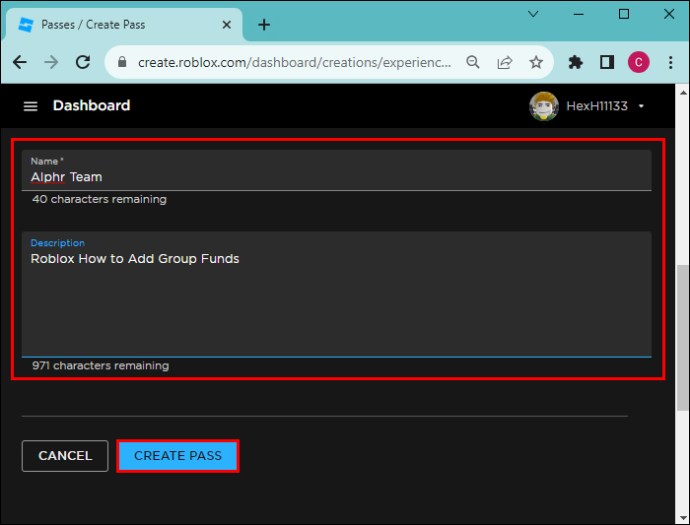The width and height of the screenshot is (690, 525).
Task: Open Chrome three-dot menu
Action: 670,62
